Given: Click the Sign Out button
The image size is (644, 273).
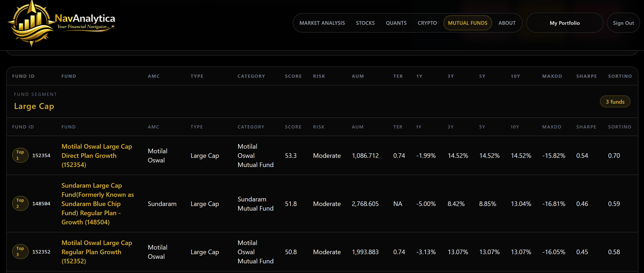Looking at the screenshot, I should click(x=623, y=23).
